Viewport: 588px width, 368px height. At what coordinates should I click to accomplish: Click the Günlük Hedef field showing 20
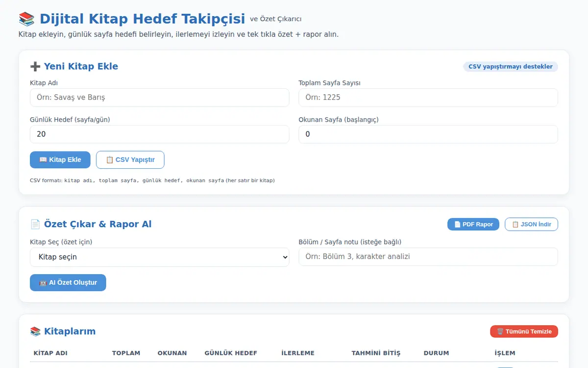click(160, 134)
